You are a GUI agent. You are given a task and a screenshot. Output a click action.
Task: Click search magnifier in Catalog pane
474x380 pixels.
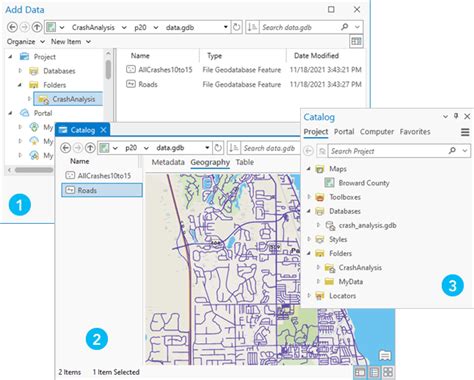452,151
